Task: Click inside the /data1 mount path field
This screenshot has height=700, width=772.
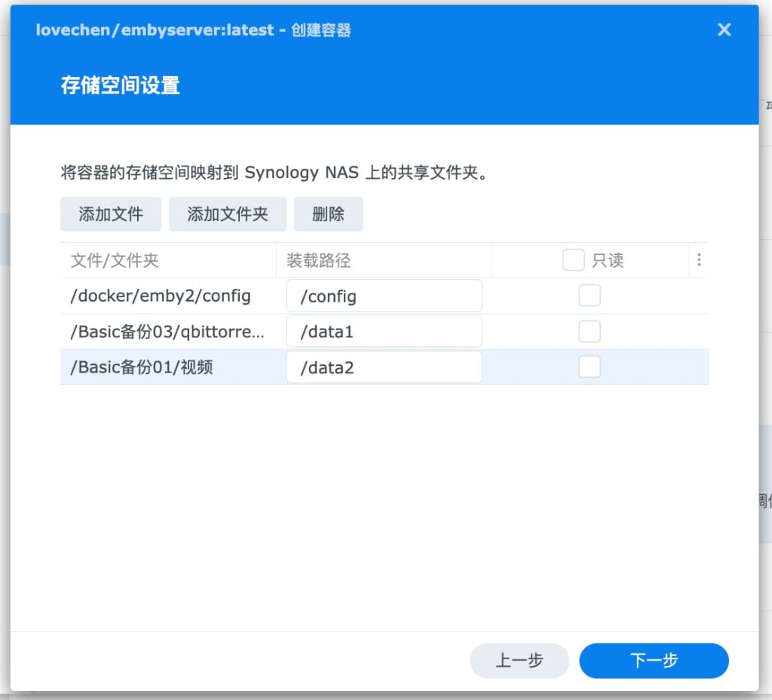Action: tap(384, 331)
